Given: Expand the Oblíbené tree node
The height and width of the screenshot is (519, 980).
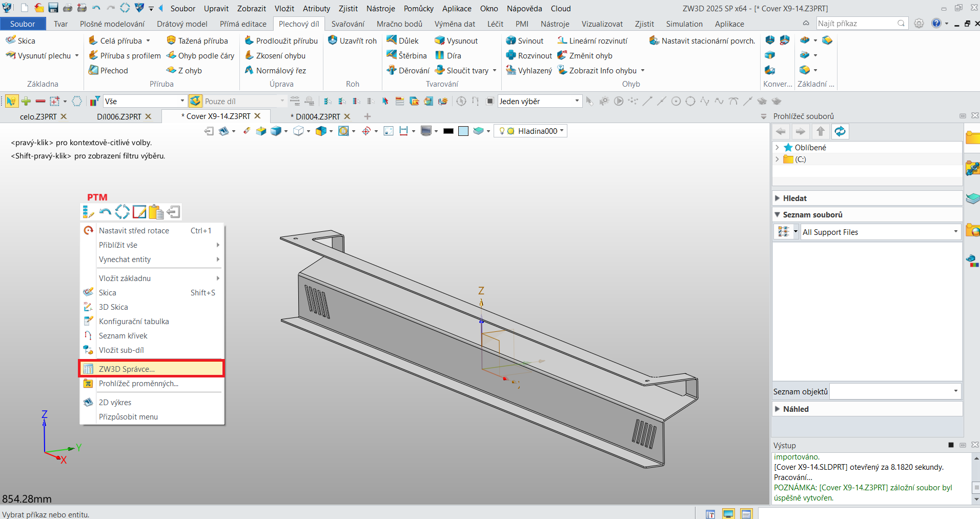Looking at the screenshot, I should click(x=777, y=148).
